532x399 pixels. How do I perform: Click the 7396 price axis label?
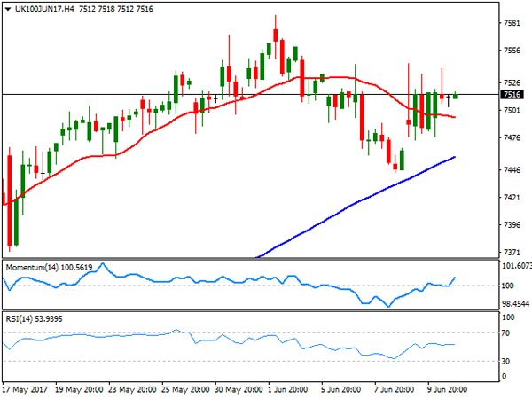[512, 225]
